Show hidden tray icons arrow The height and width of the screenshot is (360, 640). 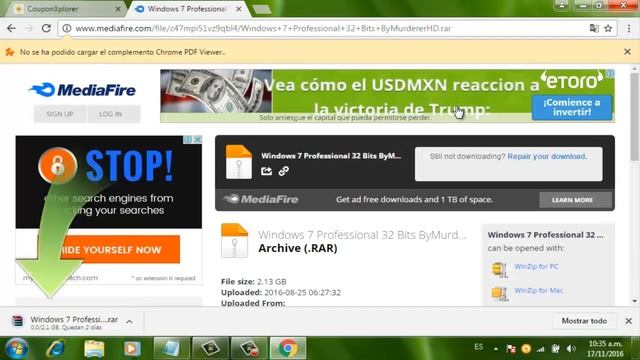coord(496,349)
